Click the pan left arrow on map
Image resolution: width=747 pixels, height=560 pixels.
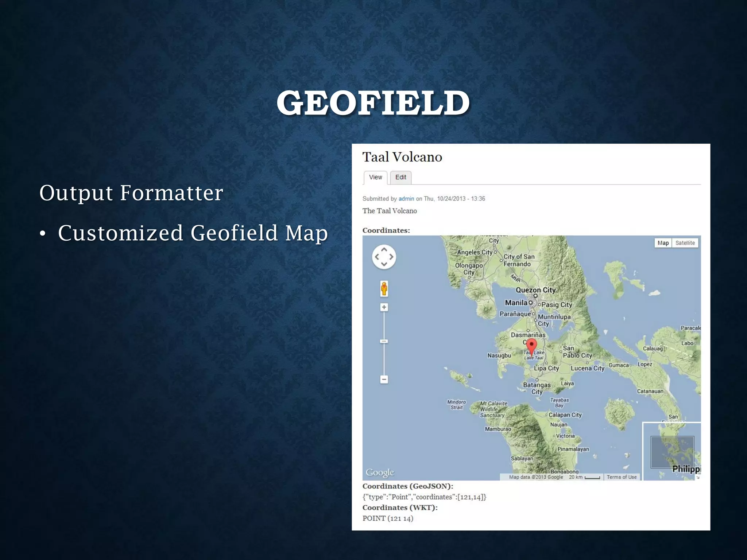[377, 257]
